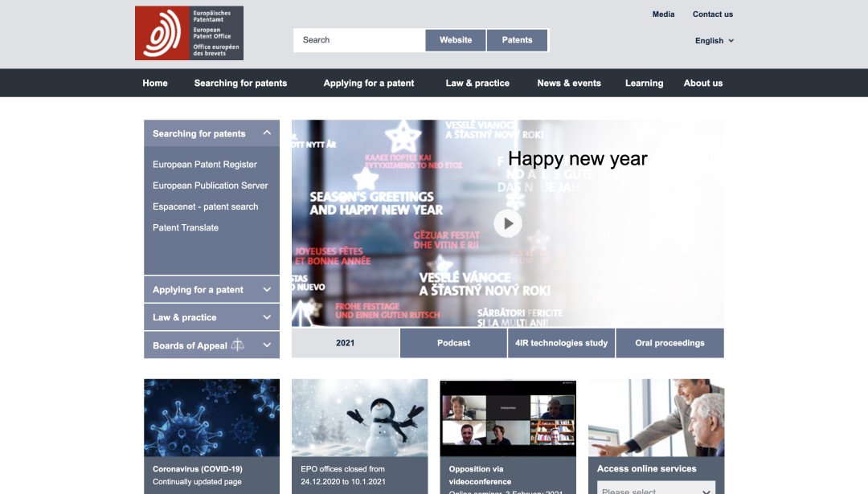The image size is (868, 494).
Task: Open Espacenet - patent search link
Action: [206, 206]
